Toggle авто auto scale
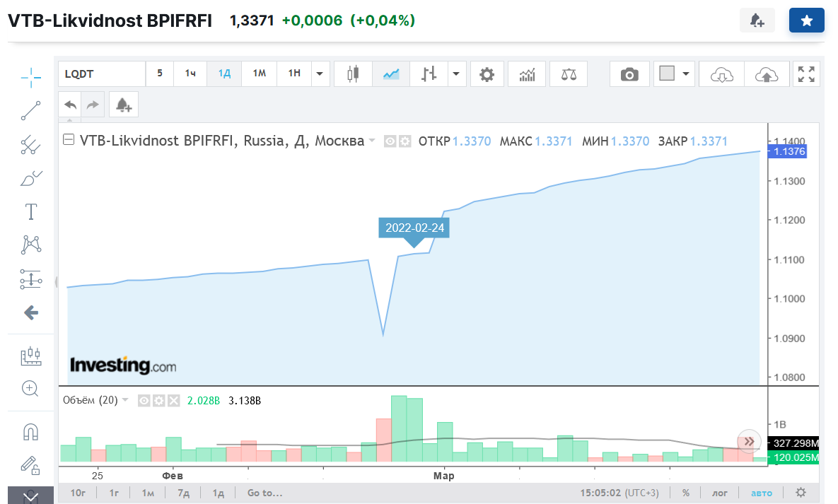 (762, 493)
